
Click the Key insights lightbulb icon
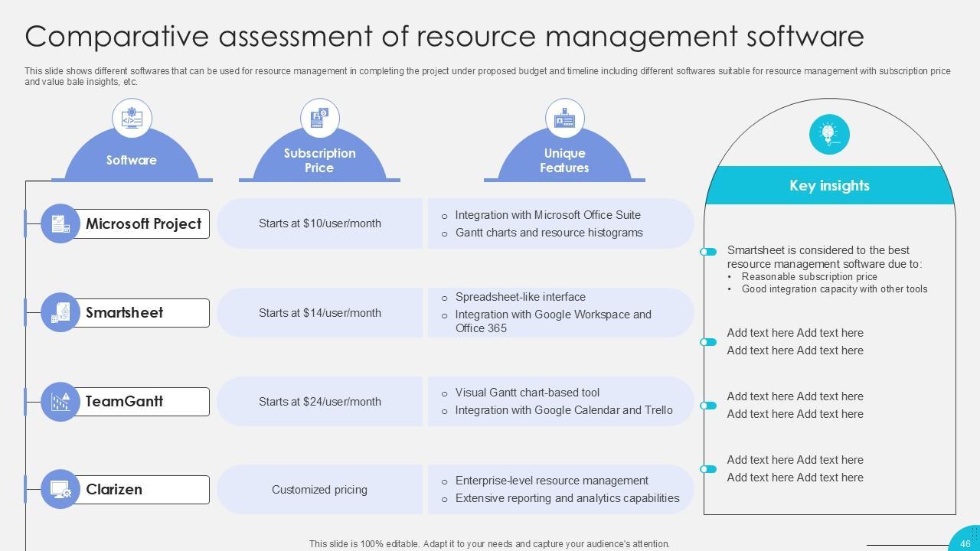click(x=829, y=135)
